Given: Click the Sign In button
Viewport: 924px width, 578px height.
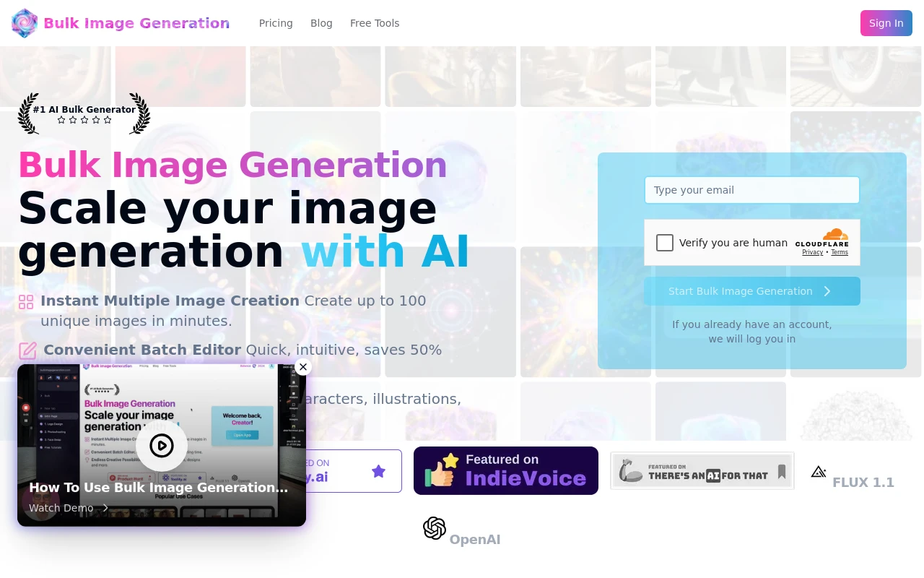Looking at the screenshot, I should [886, 23].
